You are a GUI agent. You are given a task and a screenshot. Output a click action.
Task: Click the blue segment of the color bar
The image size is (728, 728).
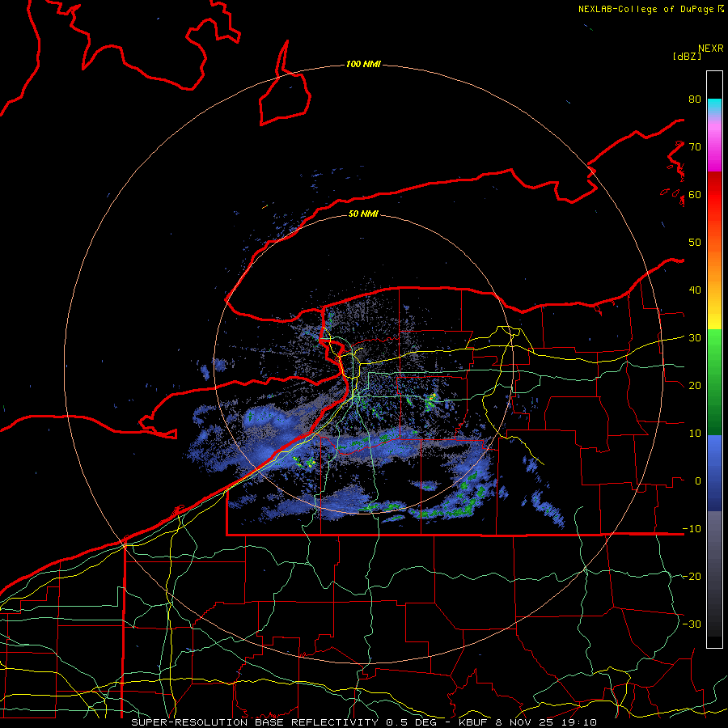click(x=714, y=472)
